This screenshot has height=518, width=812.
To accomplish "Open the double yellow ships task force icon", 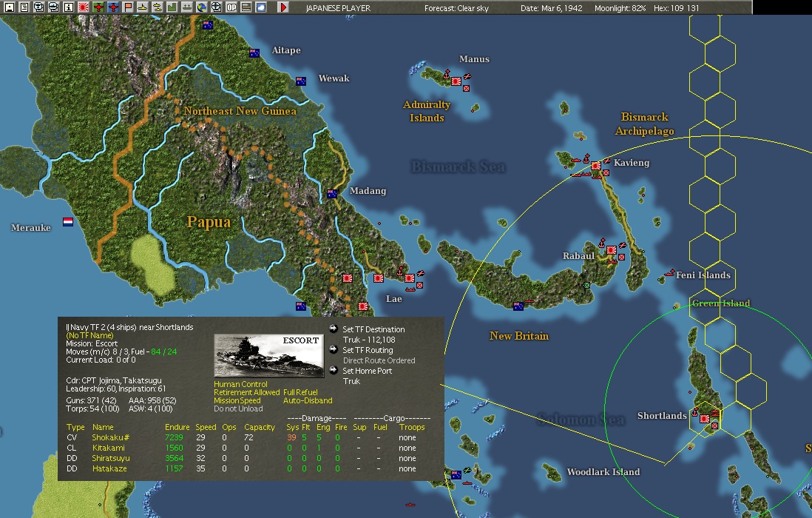I will point(158,7).
